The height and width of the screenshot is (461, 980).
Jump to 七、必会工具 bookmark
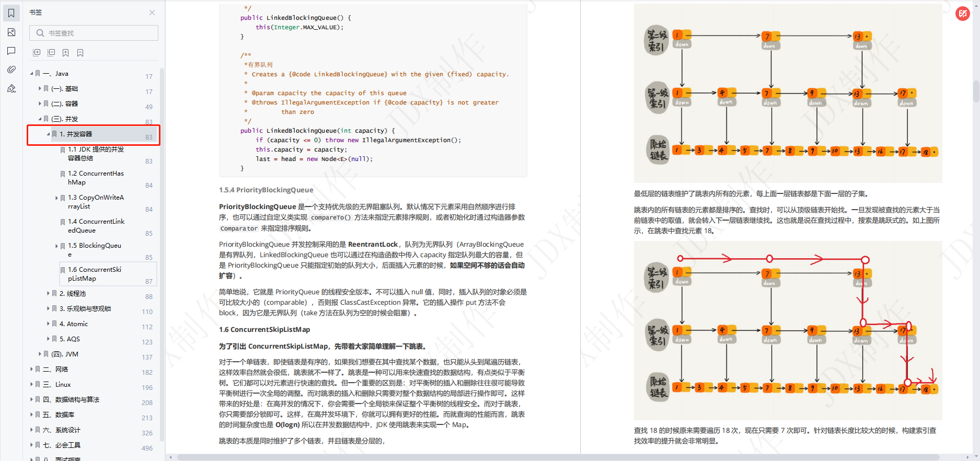[62, 445]
